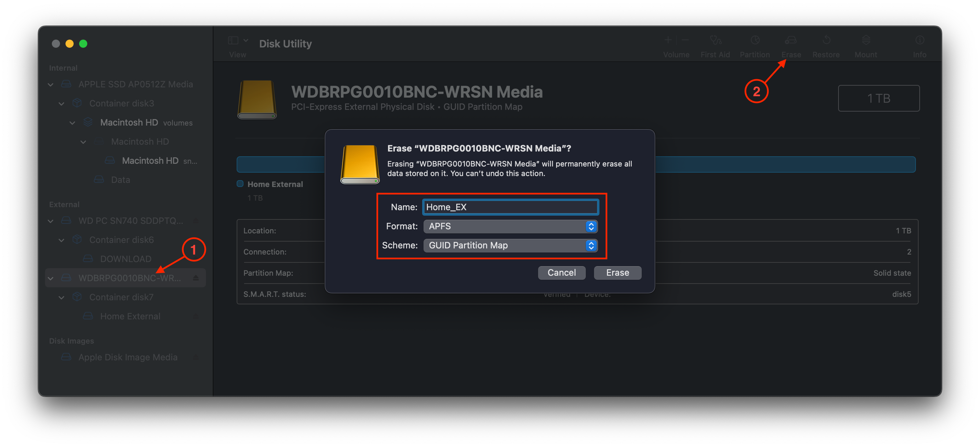Screen dimensions: 980x447
Task: Click the Remove Volume minus icon
Action: tap(685, 40)
